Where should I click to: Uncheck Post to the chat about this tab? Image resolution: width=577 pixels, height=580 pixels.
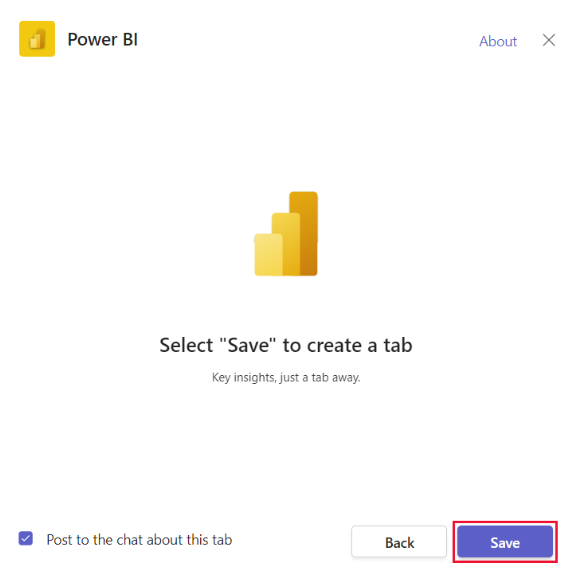point(26,539)
